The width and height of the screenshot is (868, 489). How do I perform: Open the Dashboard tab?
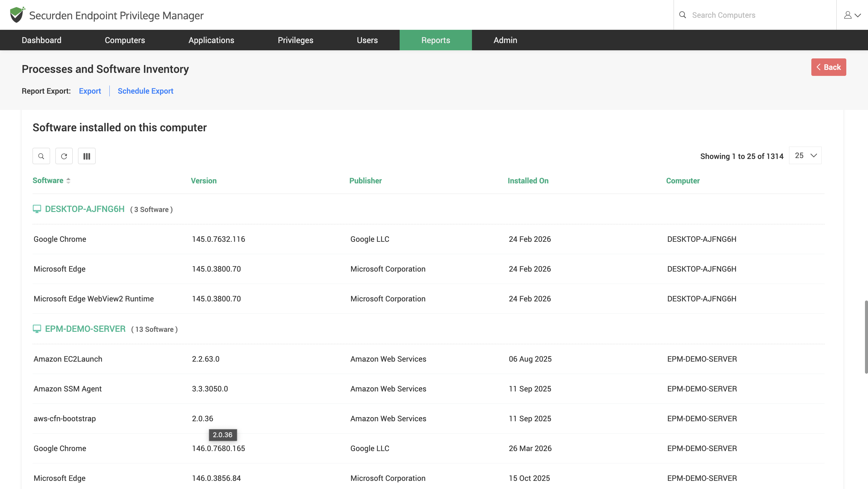click(x=42, y=40)
